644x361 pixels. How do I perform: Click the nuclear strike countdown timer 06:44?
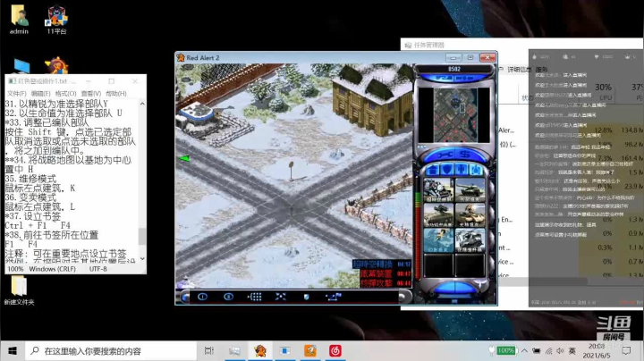click(x=403, y=283)
